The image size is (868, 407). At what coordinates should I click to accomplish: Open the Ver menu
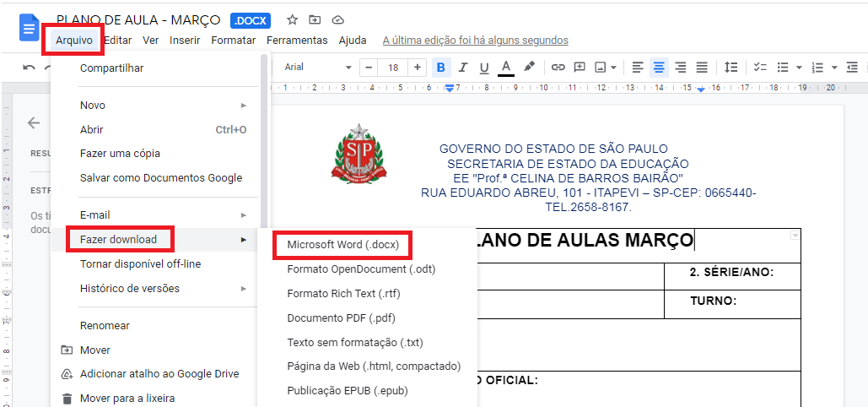pyautogui.click(x=150, y=40)
